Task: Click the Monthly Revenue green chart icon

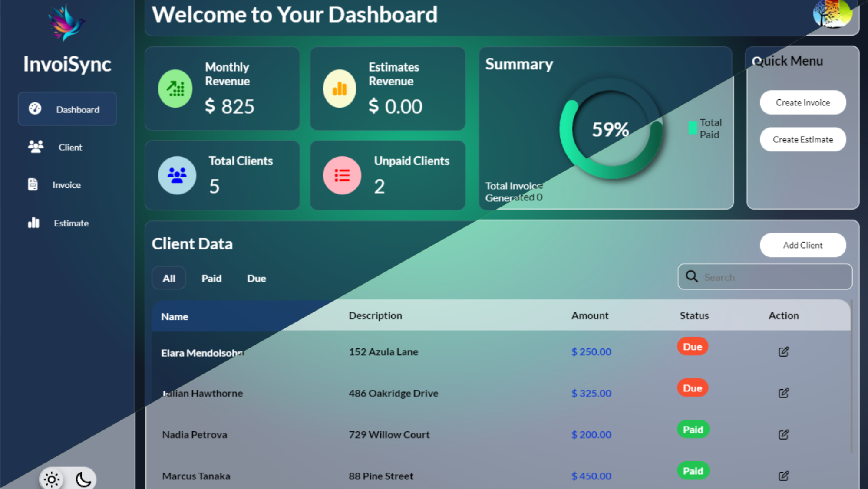Action: [175, 89]
